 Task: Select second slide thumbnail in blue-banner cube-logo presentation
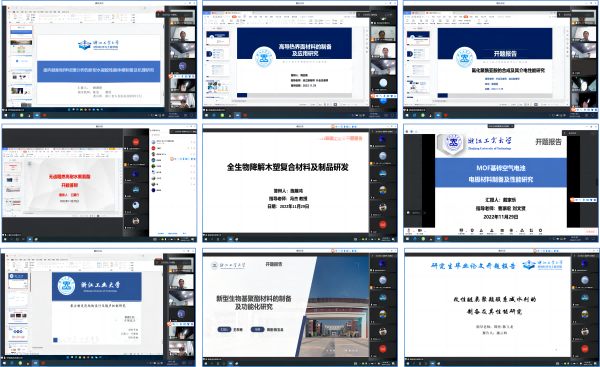(x=21, y=46)
